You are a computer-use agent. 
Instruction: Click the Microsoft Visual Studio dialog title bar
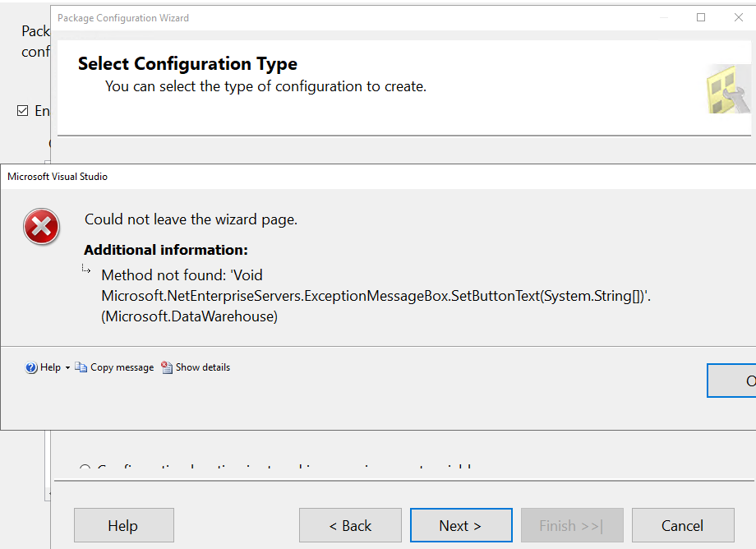pos(329,176)
